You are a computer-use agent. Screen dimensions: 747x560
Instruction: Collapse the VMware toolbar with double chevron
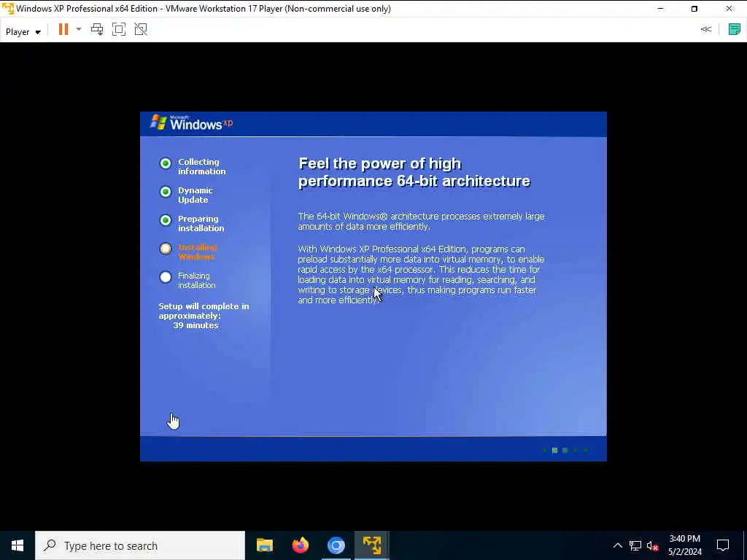[706, 29]
